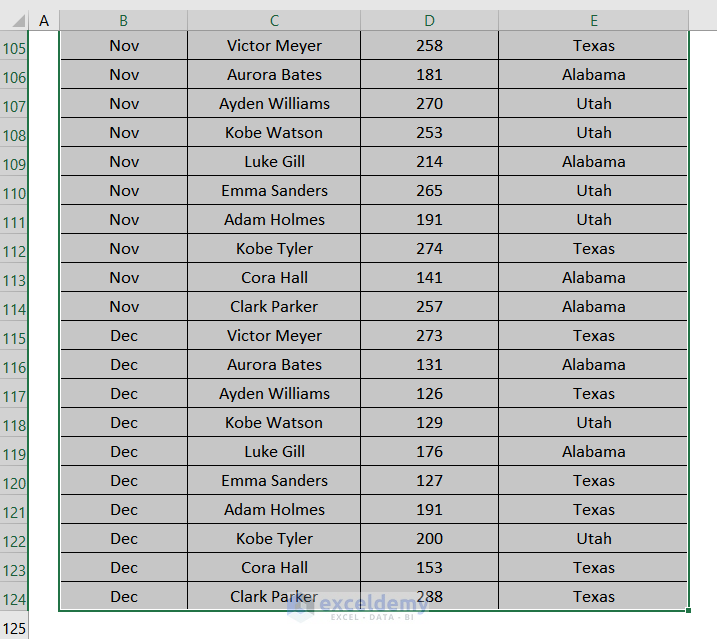The width and height of the screenshot is (717, 639).
Task: Click the Texas cell in row 112
Action: point(593,249)
